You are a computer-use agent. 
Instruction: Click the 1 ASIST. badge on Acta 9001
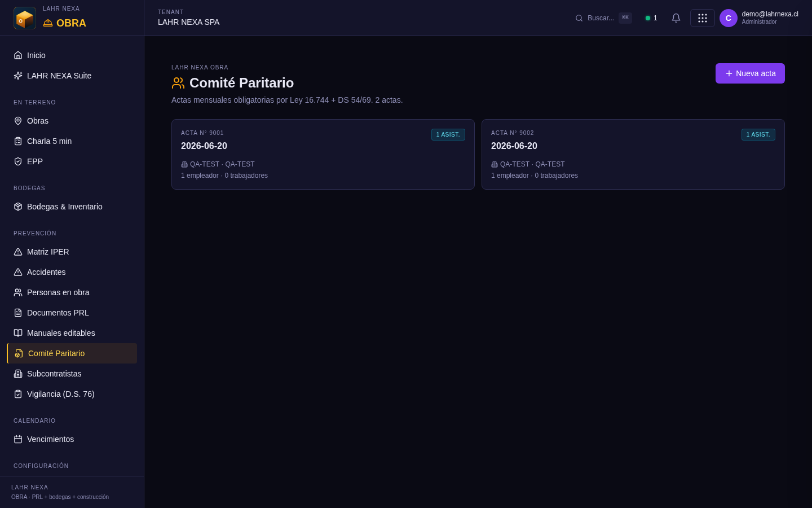448,134
